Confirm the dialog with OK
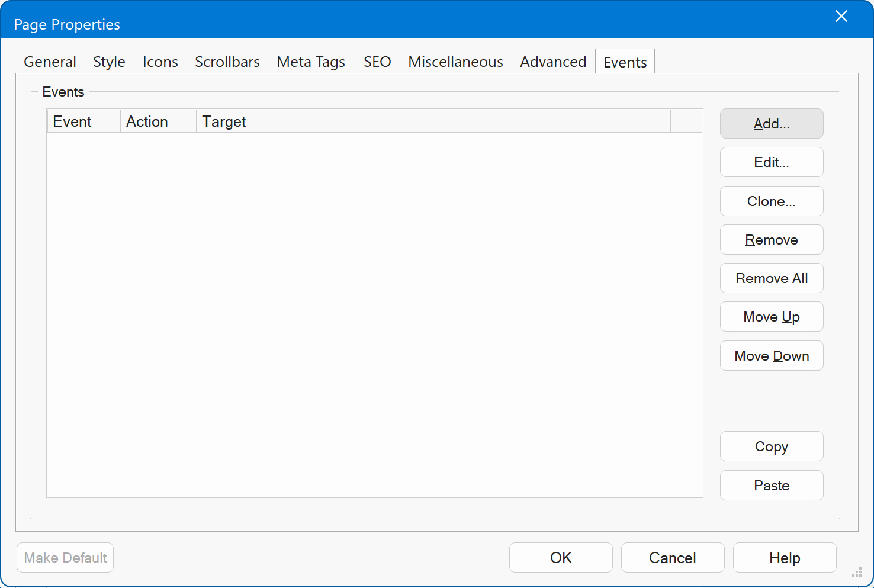 560,558
